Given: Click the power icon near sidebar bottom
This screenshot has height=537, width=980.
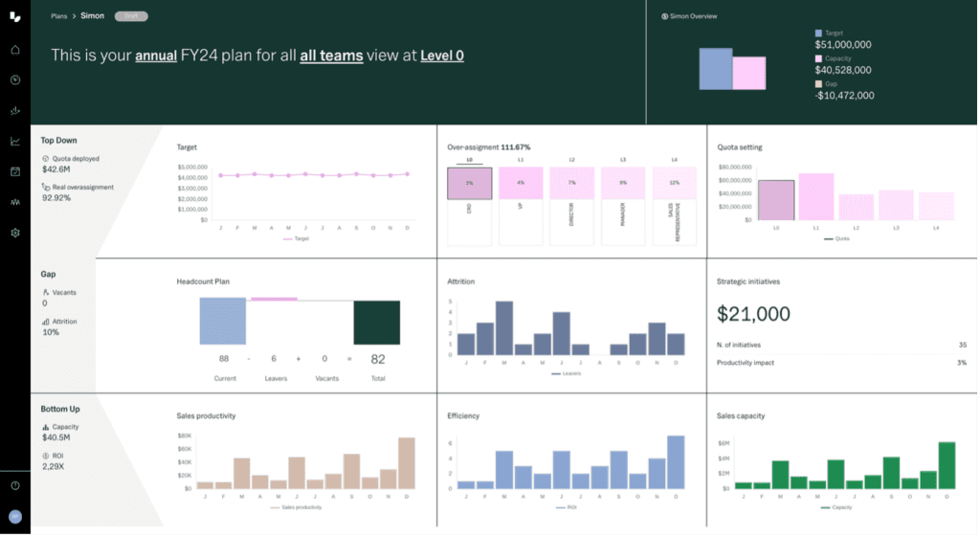Looking at the screenshot, I should pyautogui.click(x=15, y=485).
